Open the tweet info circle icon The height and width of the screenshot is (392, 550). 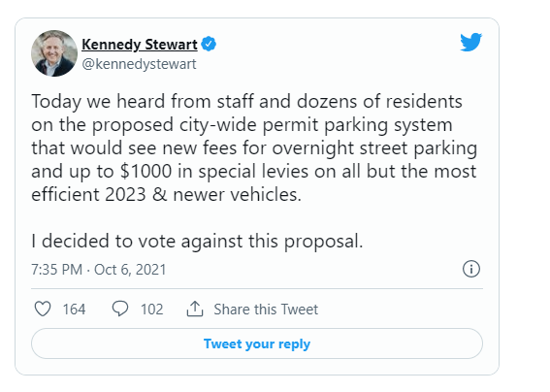[471, 269]
